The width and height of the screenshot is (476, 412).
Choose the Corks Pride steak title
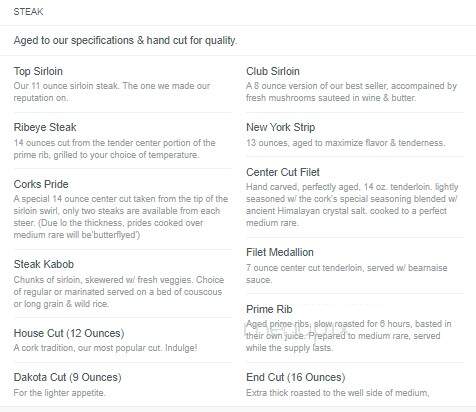tap(41, 184)
